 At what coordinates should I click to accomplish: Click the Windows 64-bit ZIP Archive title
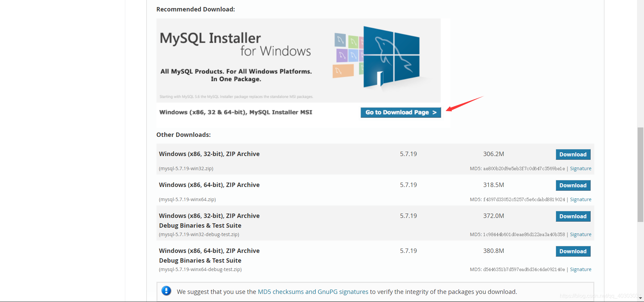(x=209, y=185)
